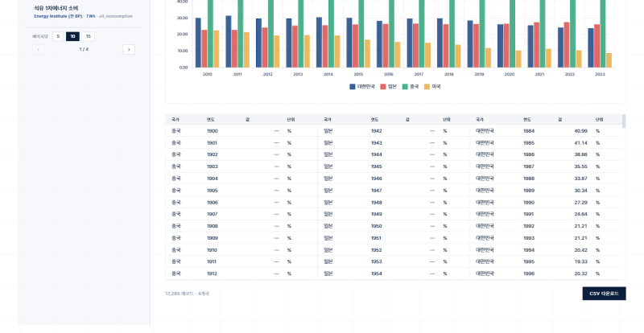This screenshot has height=333, width=644.
Task: Click the value 41.14
Action: [580, 143]
